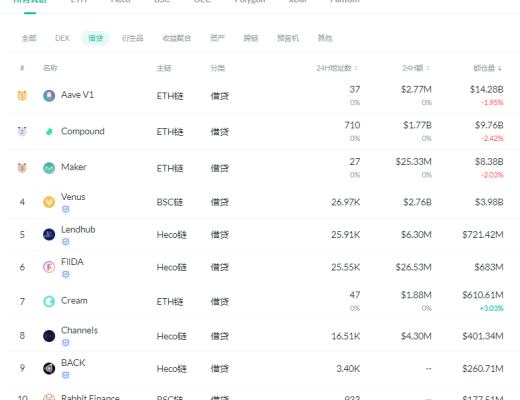Click the verified shield badge under Lendhub
This screenshot has width=520, height=400.
pos(66,242)
